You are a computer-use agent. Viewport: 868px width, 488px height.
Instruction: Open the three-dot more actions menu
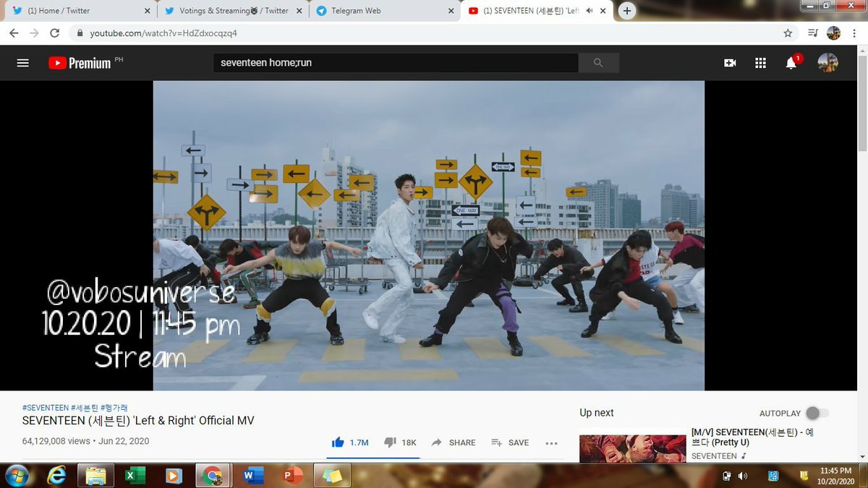tap(551, 442)
